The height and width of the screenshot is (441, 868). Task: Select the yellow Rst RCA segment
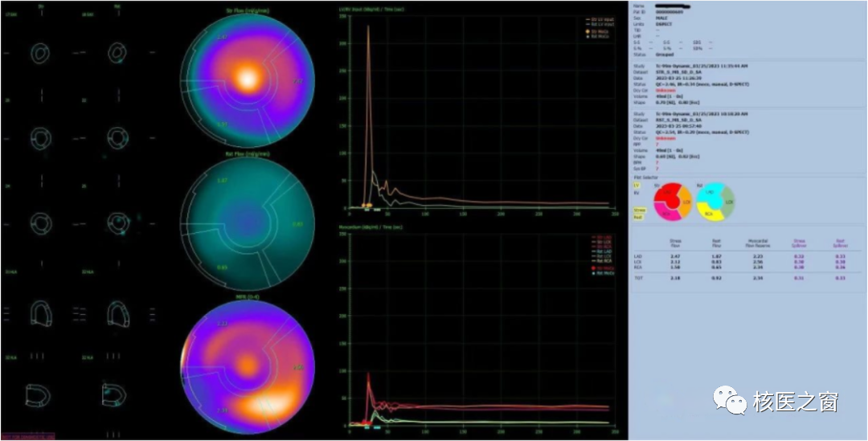(710, 213)
